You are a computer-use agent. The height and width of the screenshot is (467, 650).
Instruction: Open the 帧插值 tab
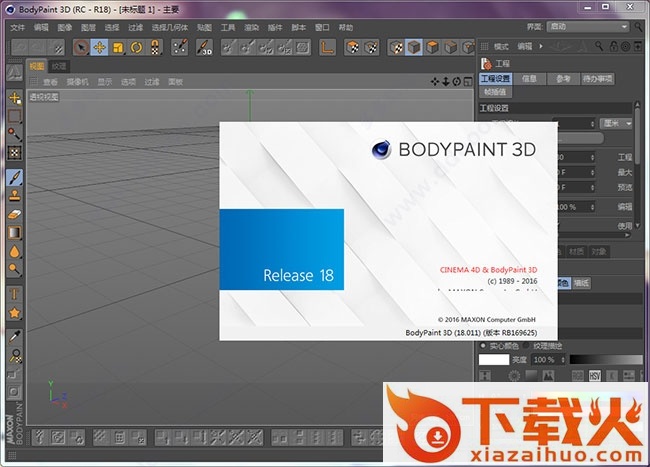point(495,92)
